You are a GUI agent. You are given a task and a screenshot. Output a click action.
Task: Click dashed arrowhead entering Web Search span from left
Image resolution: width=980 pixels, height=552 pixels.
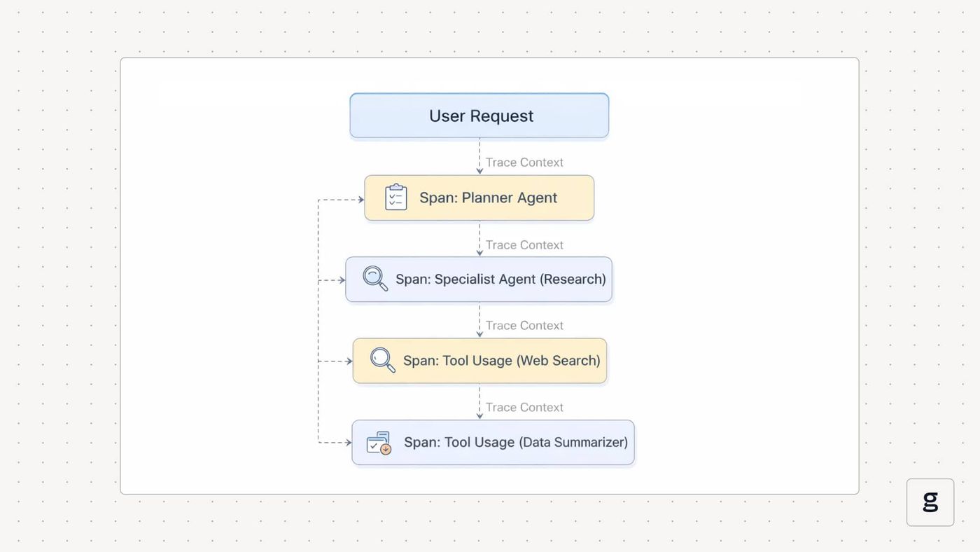click(x=349, y=361)
